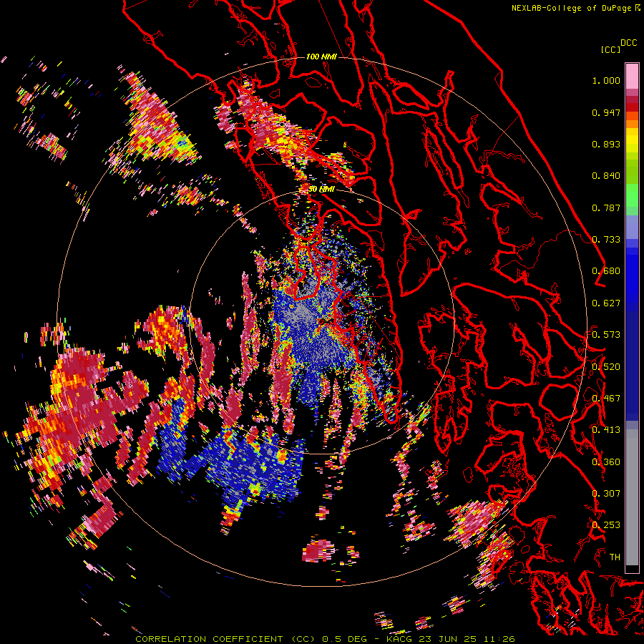644x644 pixels.
Task: Click the [CC] legend unit label
Action: click(x=610, y=49)
